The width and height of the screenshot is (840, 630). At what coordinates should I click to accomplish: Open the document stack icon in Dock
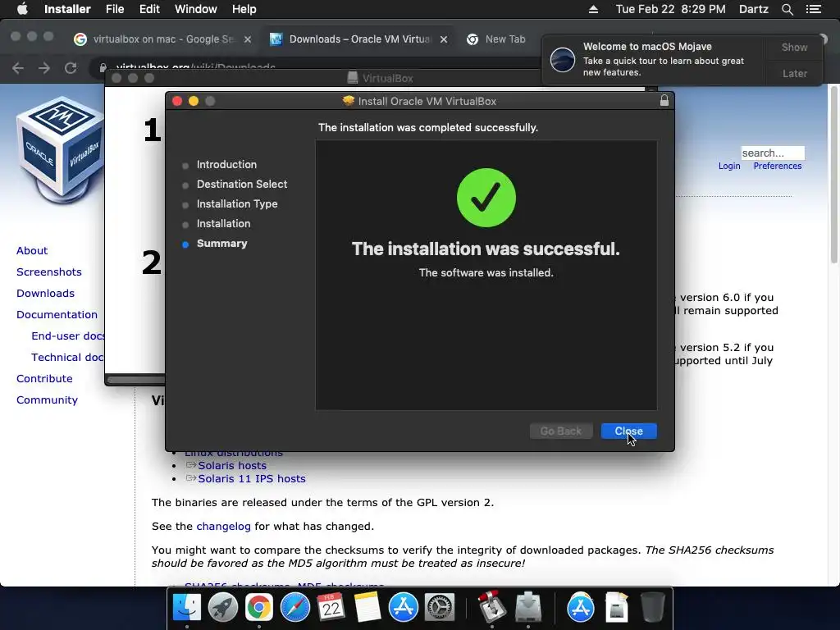(x=617, y=608)
